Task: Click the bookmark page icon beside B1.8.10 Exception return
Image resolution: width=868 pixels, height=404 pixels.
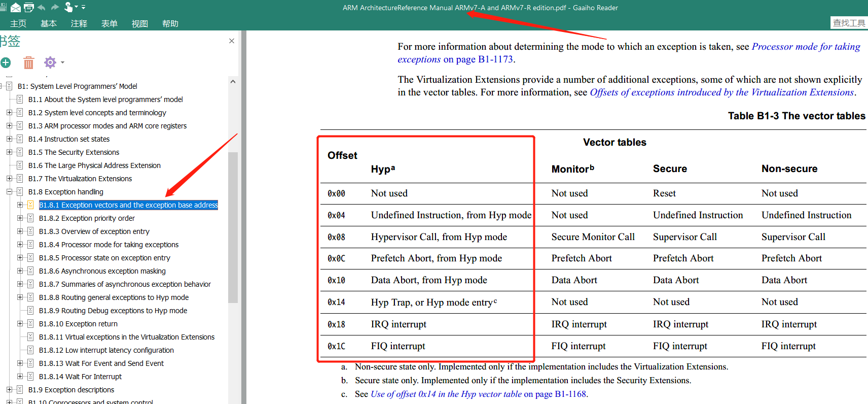Action: [x=30, y=324]
